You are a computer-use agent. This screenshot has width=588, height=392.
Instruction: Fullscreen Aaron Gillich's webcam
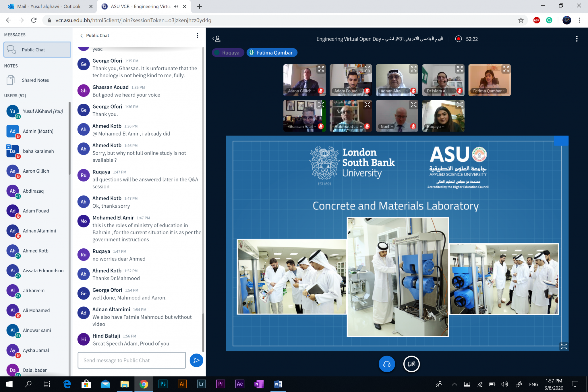321,69
